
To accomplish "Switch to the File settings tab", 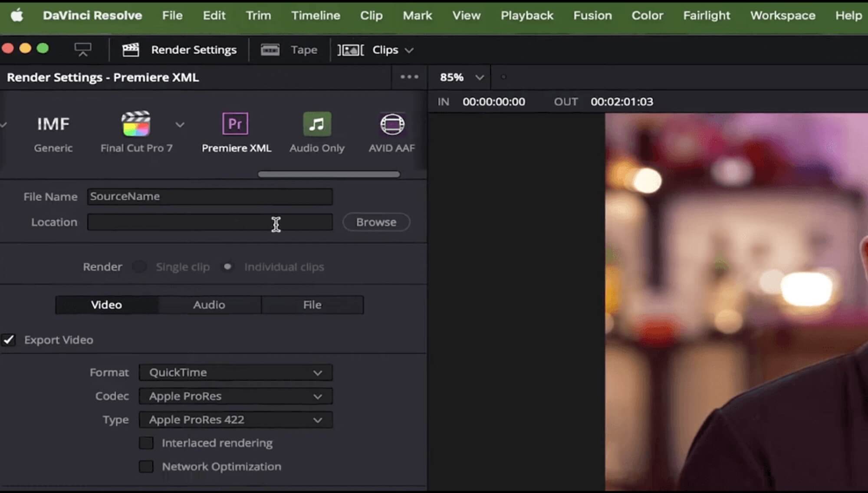I will (312, 305).
